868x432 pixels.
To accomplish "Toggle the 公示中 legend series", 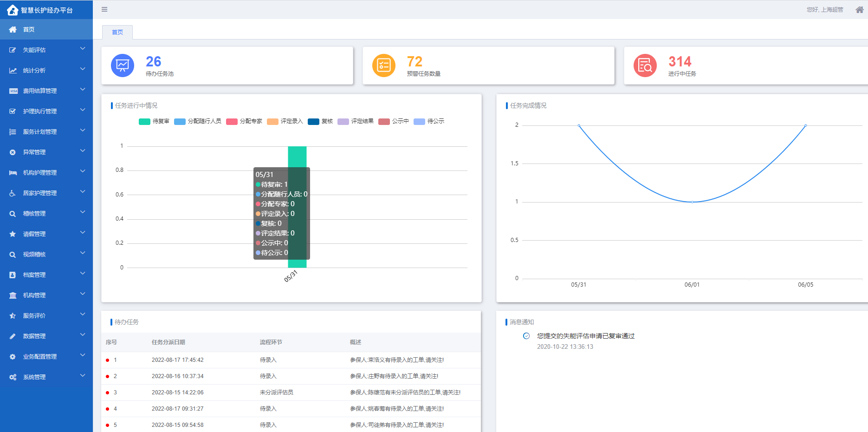I will click(x=394, y=121).
